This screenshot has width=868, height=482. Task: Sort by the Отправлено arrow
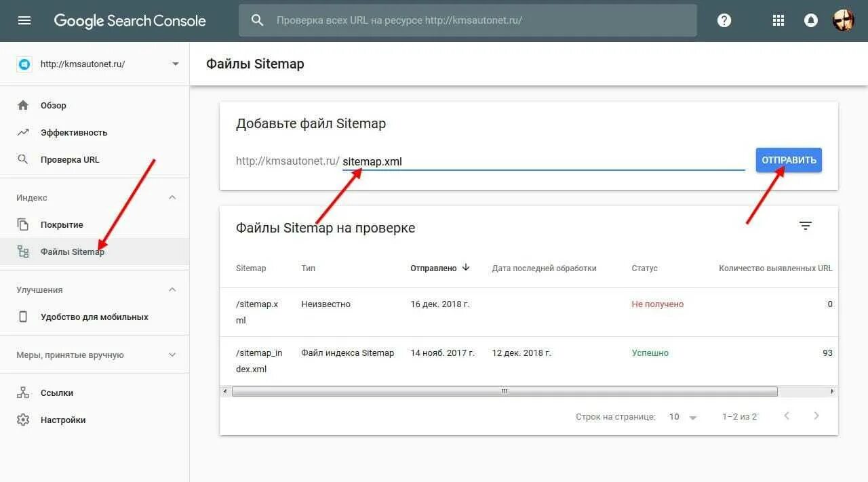point(466,267)
